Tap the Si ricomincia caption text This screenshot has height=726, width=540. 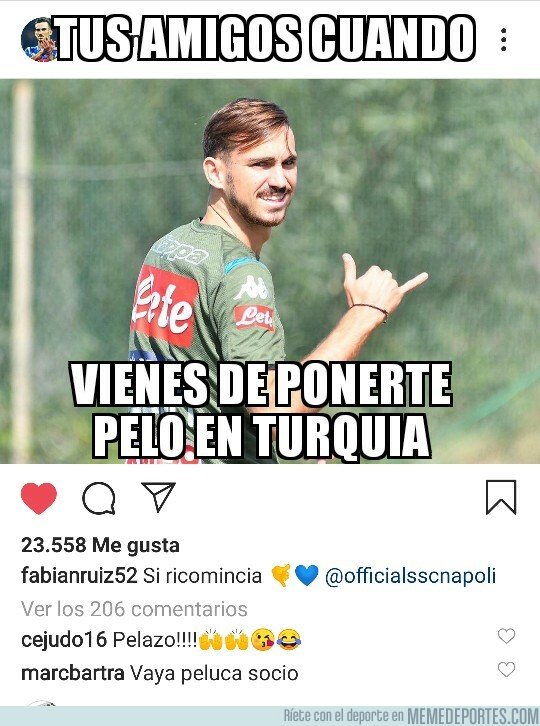[x=202, y=576]
